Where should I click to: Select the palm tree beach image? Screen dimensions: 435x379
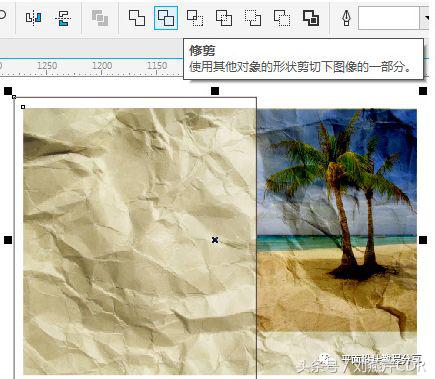tap(337, 220)
